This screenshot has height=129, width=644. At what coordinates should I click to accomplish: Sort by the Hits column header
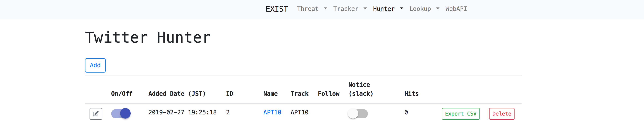click(411, 93)
